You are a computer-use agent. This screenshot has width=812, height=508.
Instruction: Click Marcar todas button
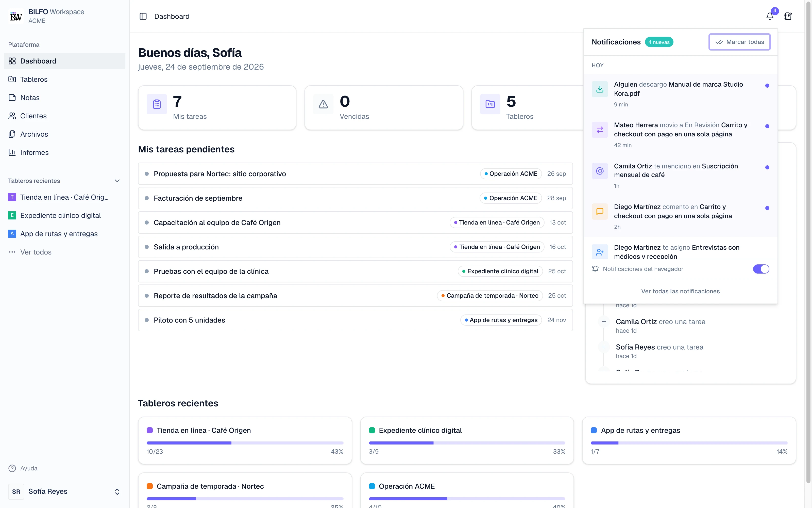coord(739,42)
